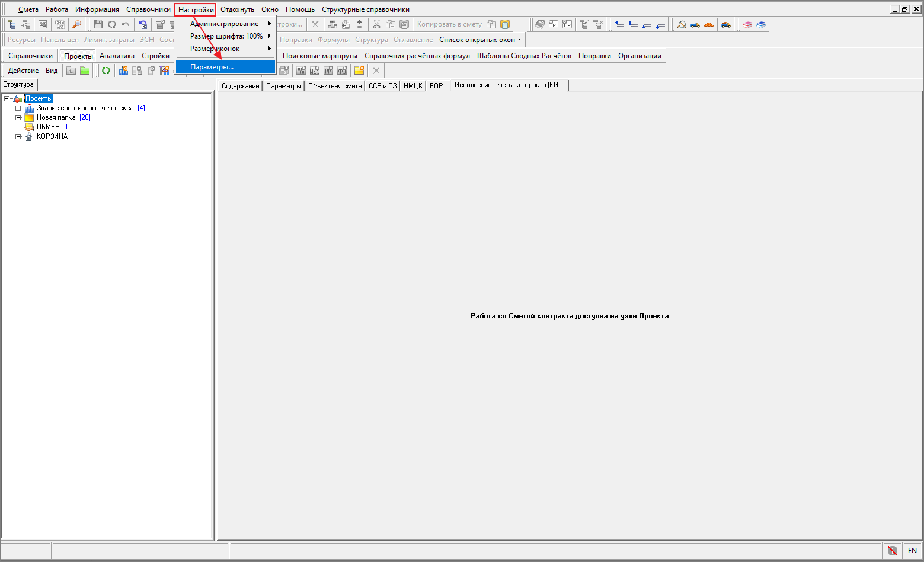
Task: Click the hammer and sickle labor icon
Action: point(682,24)
